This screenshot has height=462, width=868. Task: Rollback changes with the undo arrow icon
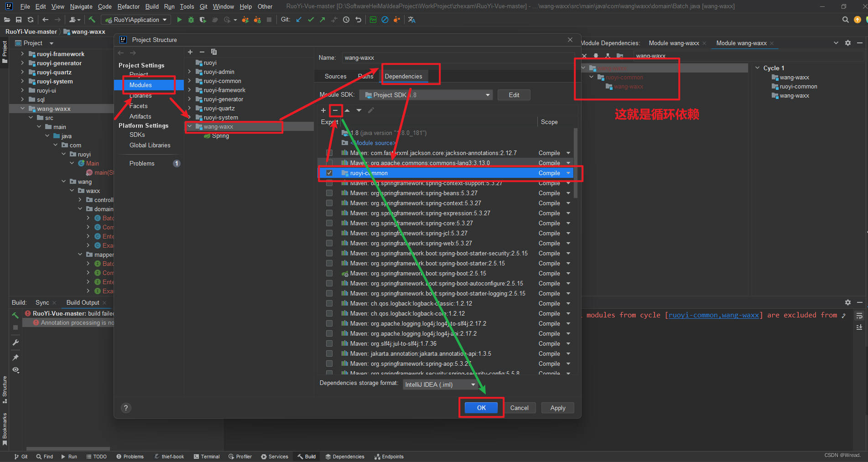coord(358,20)
